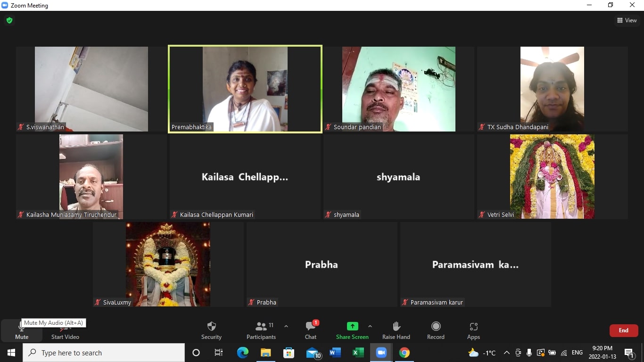The width and height of the screenshot is (644, 362).
Task: Click the green Share Screen icon
Action: (352, 326)
